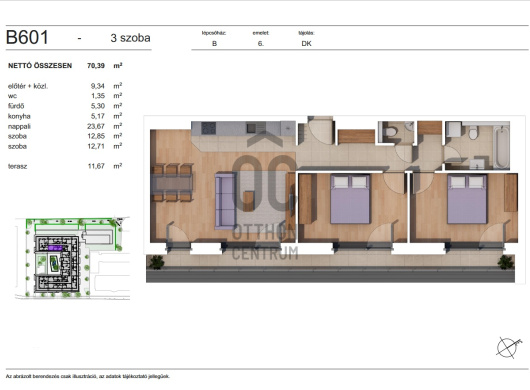Click the "emelet:" label
Screen dimensions: 530x390
pyautogui.click(x=261, y=33)
